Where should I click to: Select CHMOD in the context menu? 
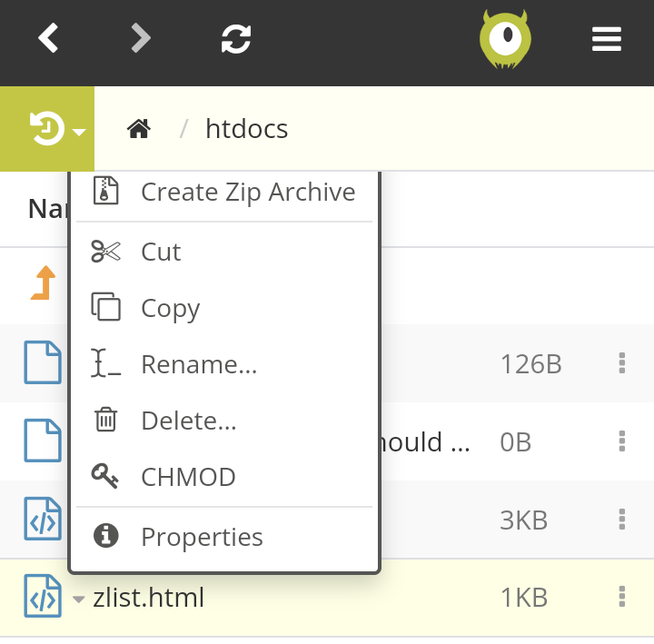coord(188,478)
